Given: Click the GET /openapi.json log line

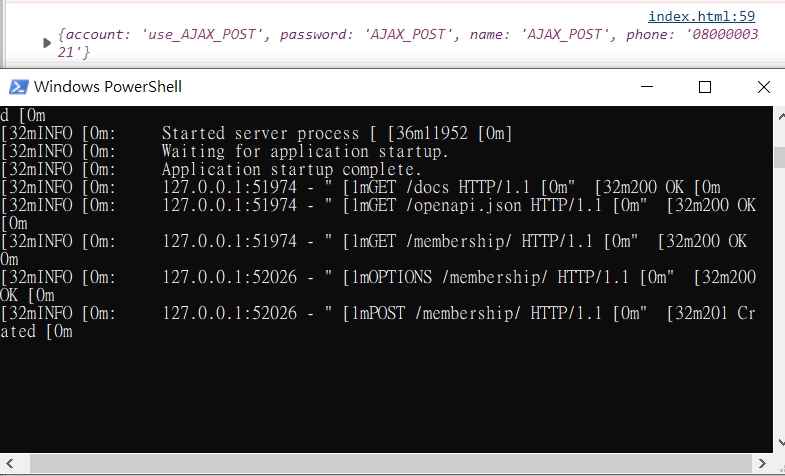Looking at the screenshot, I should point(378,214).
